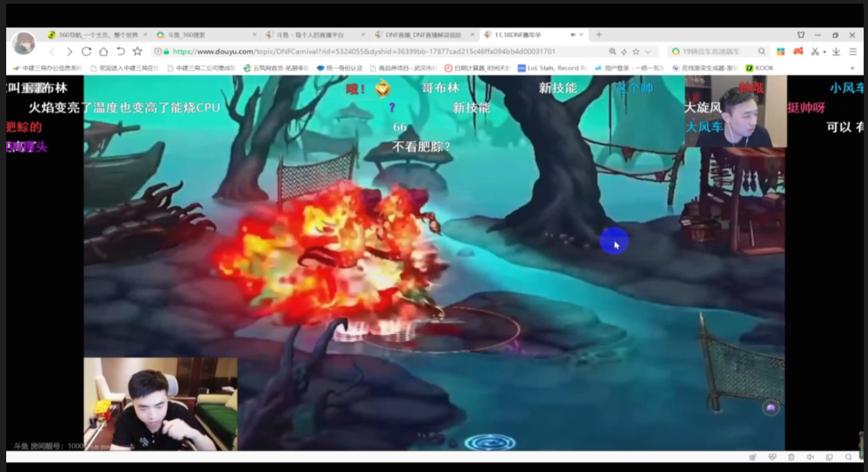Click the trophy badge icon in danmaku
The height and width of the screenshot is (472, 868).
pyautogui.click(x=383, y=89)
